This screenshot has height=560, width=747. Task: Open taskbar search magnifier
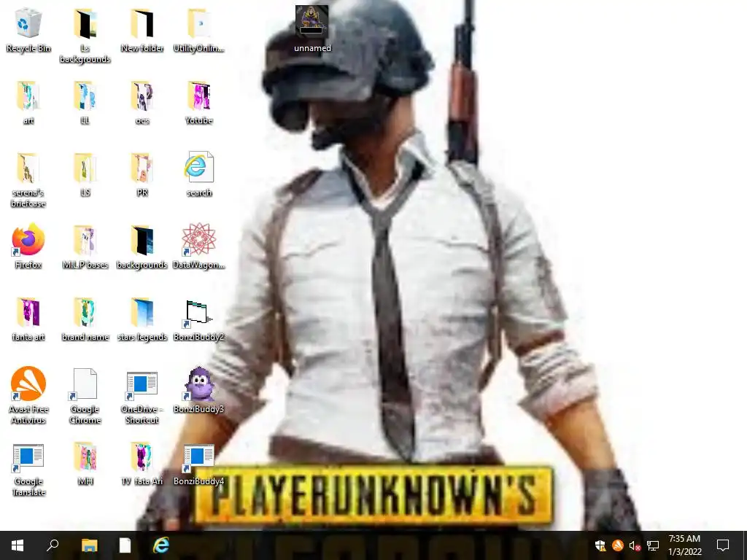53,545
